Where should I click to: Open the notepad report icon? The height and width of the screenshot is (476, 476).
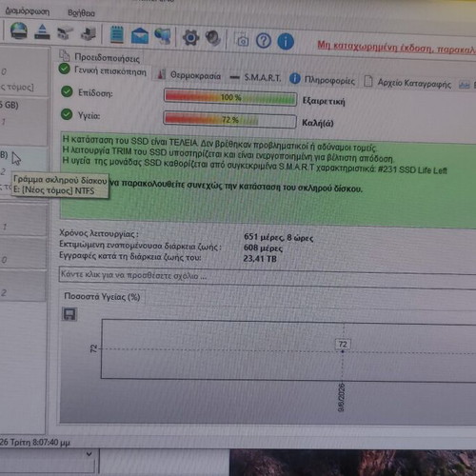click(117, 34)
